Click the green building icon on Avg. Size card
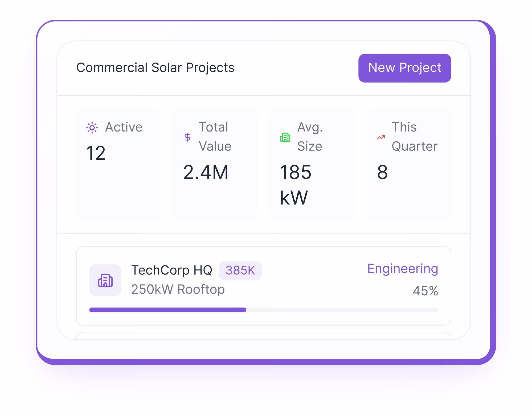The height and width of the screenshot is (417, 532). tap(285, 137)
